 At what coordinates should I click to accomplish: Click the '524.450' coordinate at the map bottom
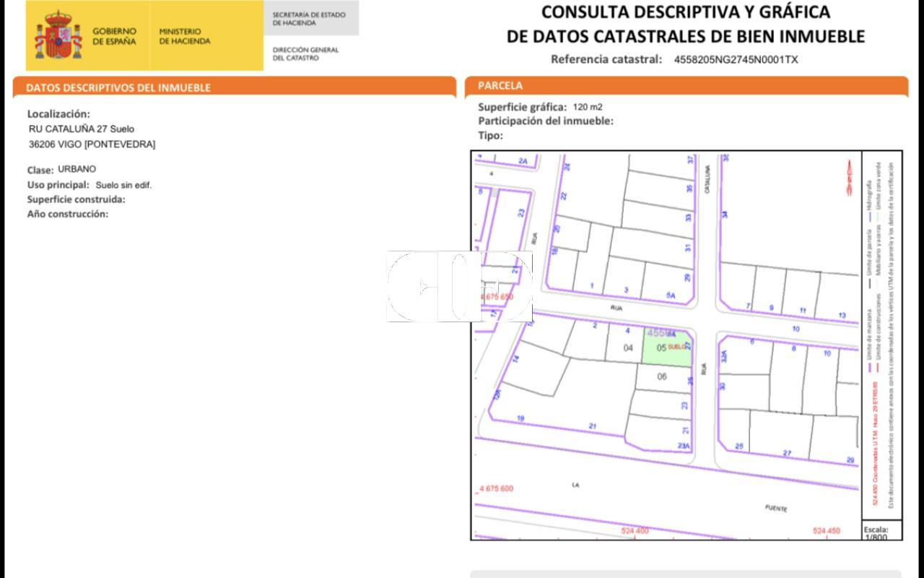tap(827, 531)
